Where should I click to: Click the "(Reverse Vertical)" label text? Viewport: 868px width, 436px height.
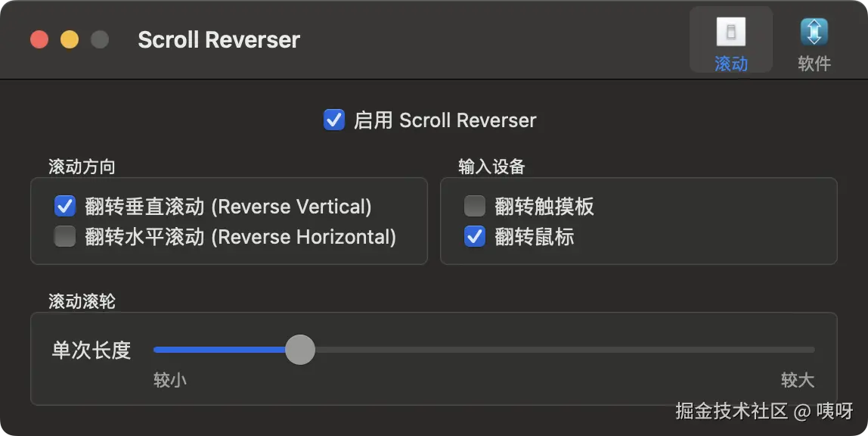click(291, 207)
